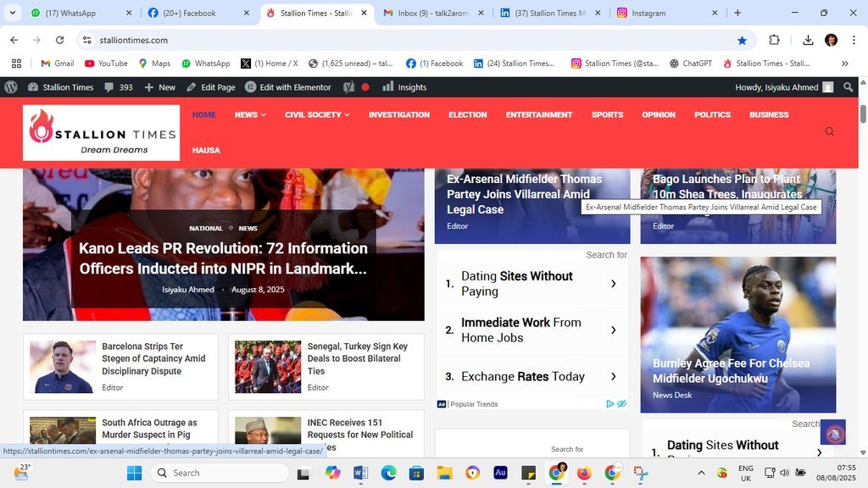Select HAUSA in the site menu
The image size is (868, 488).
point(206,150)
